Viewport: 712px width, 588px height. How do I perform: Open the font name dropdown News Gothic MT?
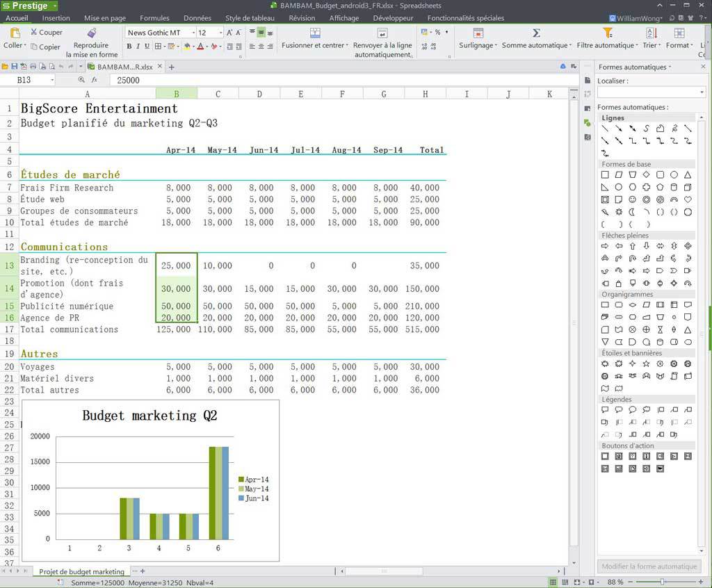point(194,33)
